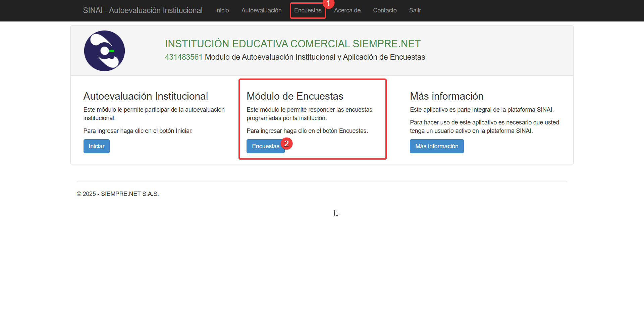This screenshot has height=317, width=644.
Task: Click the institution code 431483561
Action: [183, 57]
